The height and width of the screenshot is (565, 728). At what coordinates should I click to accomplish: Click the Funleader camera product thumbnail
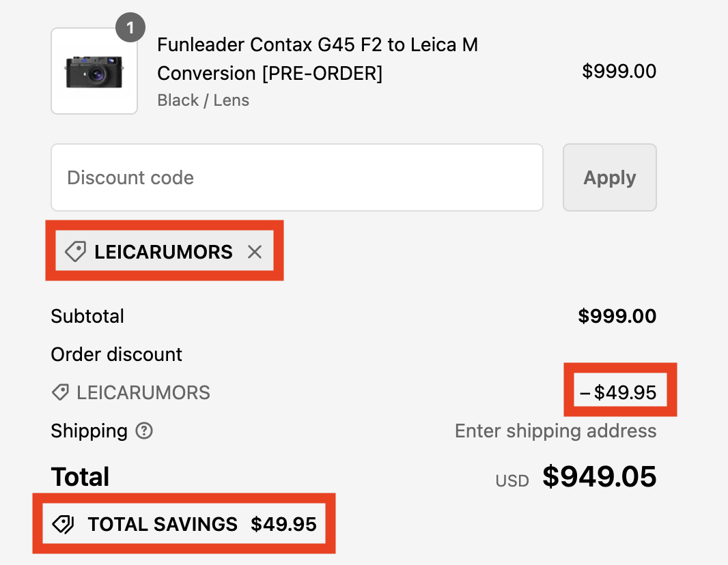tap(94, 71)
